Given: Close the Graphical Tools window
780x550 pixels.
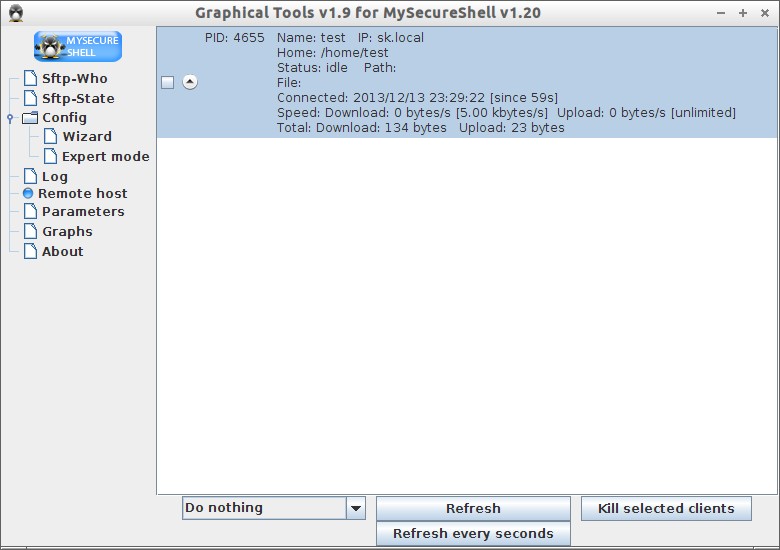Looking at the screenshot, I should (765, 13).
